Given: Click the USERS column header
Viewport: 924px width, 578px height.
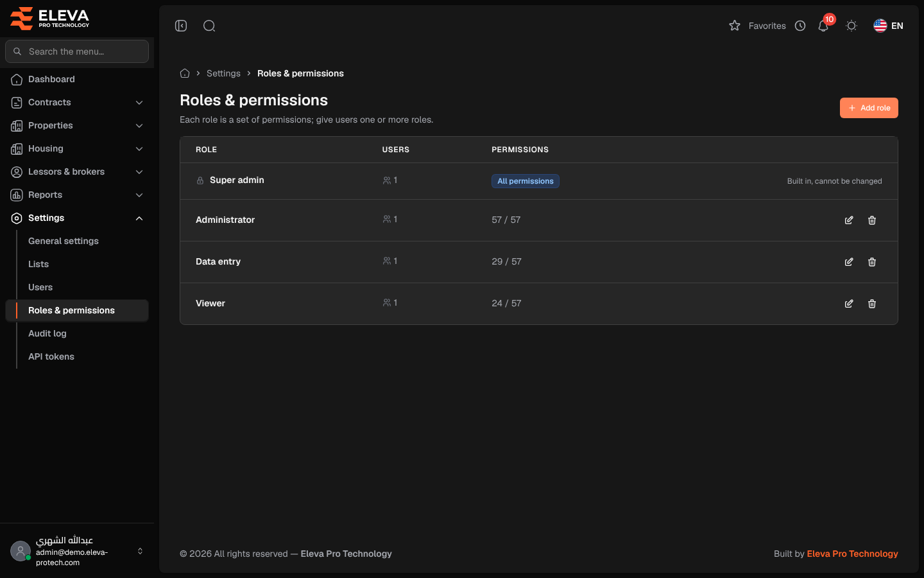Looking at the screenshot, I should click(396, 150).
